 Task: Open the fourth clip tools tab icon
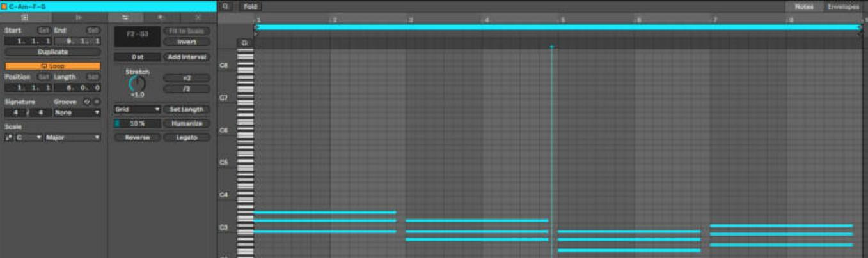[x=160, y=17]
